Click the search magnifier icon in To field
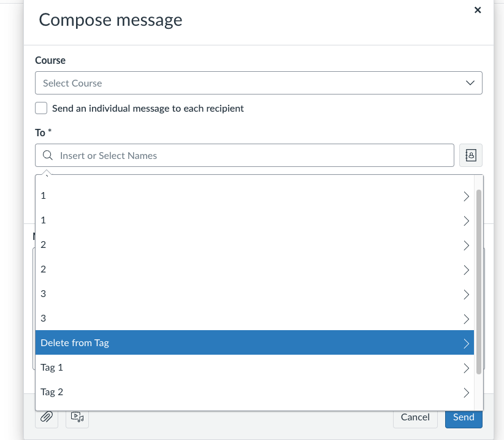The image size is (504, 440). tap(48, 155)
